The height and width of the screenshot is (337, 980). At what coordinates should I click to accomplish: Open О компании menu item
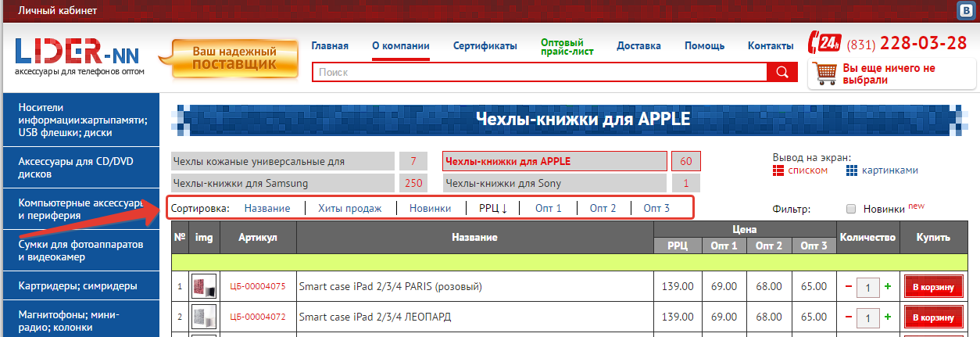point(401,46)
